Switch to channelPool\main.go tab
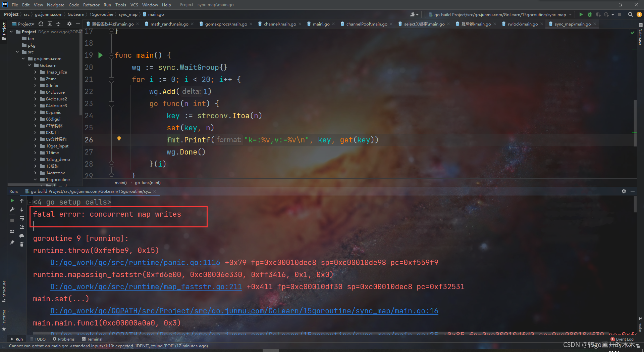The width and height of the screenshot is (644, 352). click(366, 24)
